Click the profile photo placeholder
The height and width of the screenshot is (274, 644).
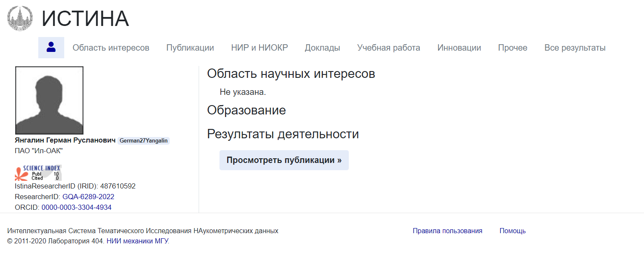point(49,100)
